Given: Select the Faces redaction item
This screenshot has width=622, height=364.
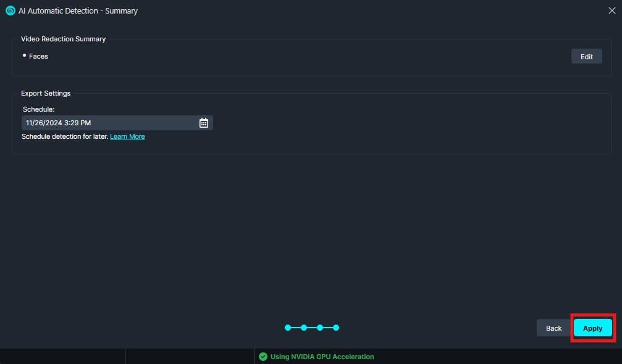Looking at the screenshot, I should pyautogui.click(x=38, y=56).
